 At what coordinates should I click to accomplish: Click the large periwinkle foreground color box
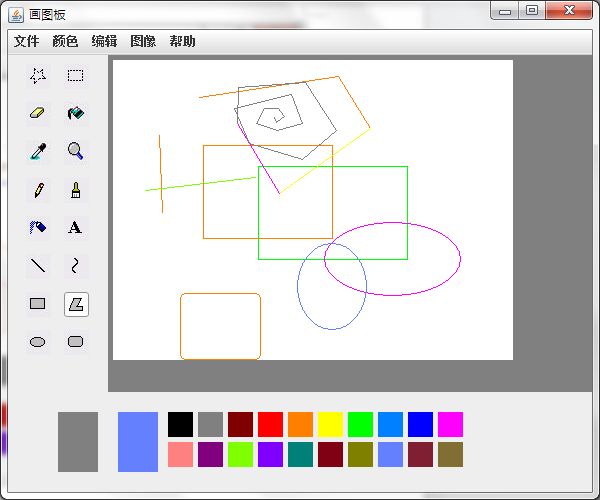(x=138, y=442)
